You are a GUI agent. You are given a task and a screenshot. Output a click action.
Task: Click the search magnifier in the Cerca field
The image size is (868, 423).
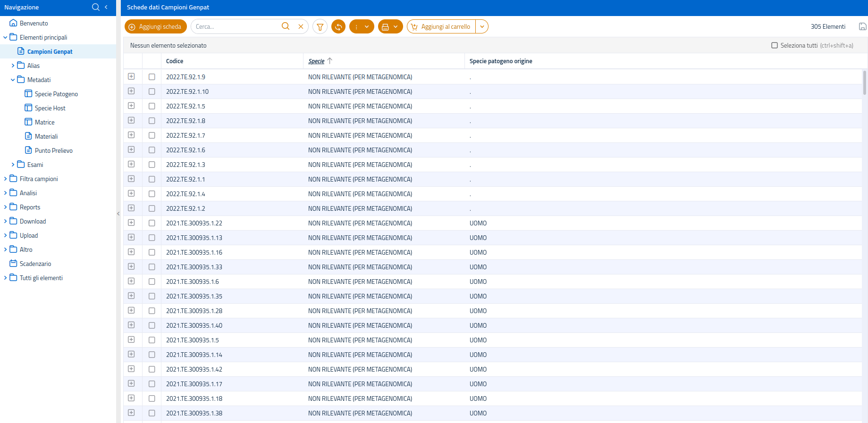pos(286,26)
